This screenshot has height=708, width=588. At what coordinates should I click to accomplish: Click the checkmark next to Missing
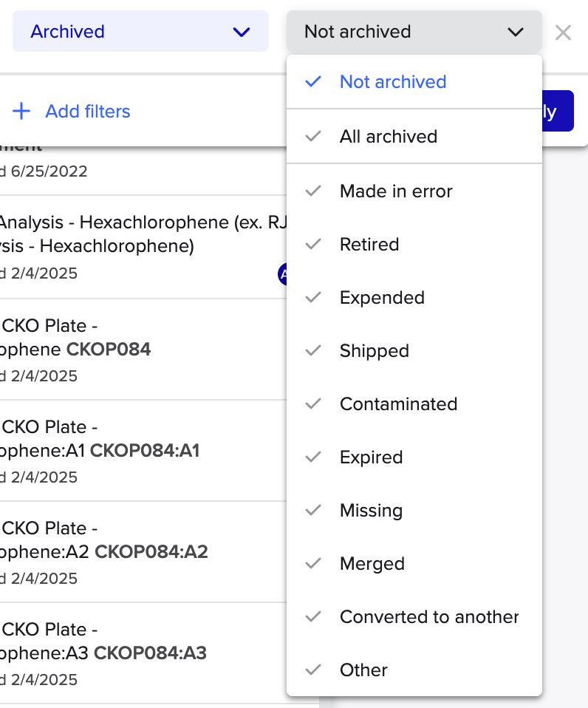pyautogui.click(x=313, y=511)
